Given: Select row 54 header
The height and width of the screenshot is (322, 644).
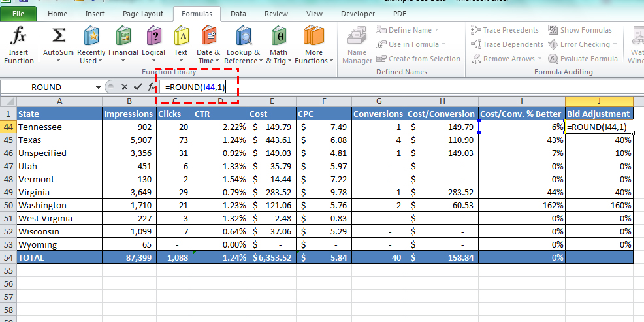Looking at the screenshot, I should point(8,257).
